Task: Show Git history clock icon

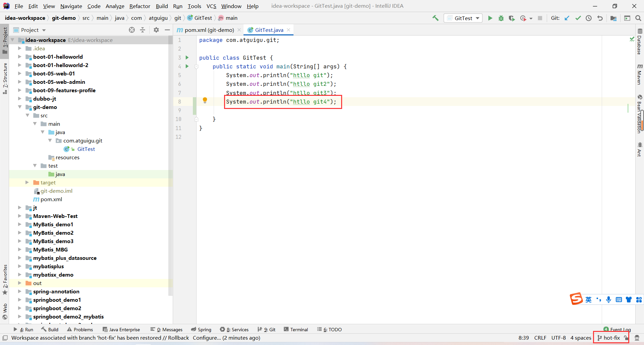Action: 589,18
